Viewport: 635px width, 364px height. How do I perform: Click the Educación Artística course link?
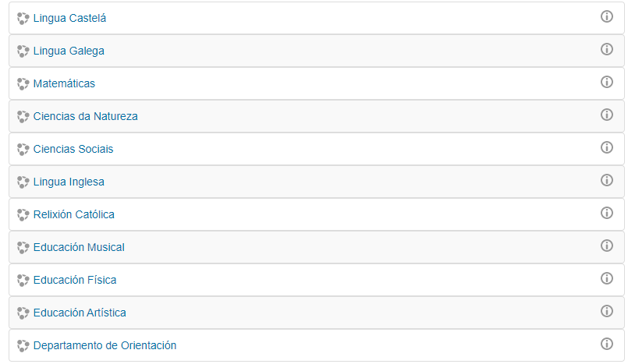[80, 313]
